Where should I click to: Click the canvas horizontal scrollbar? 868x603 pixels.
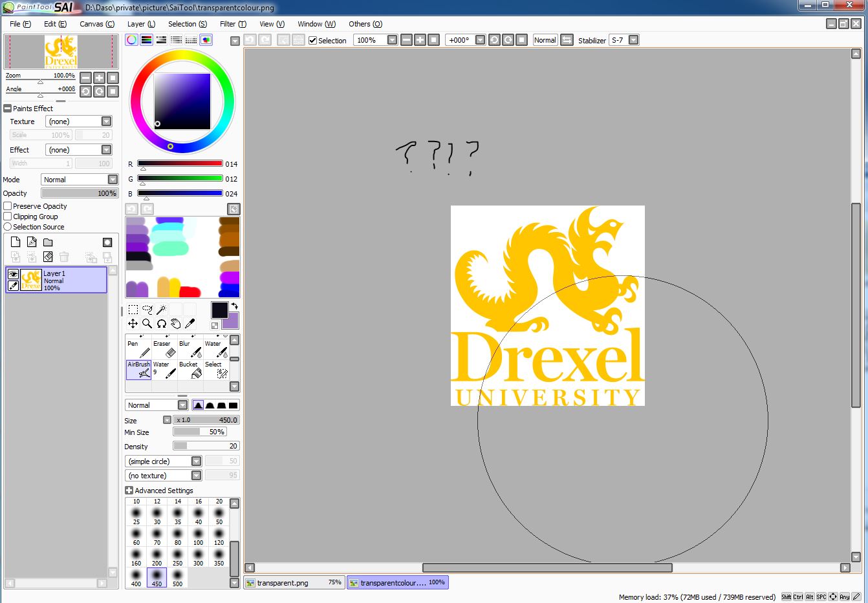click(547, 567)
